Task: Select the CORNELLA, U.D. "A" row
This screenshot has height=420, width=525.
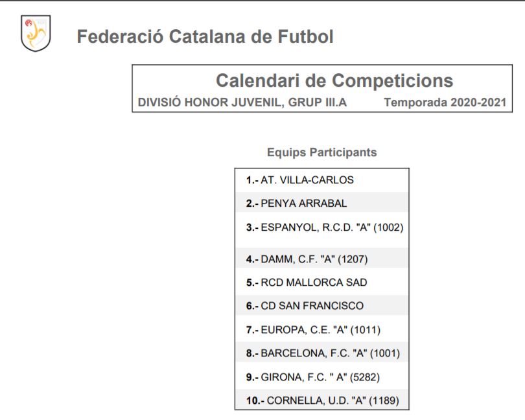Action: (321, 401)
